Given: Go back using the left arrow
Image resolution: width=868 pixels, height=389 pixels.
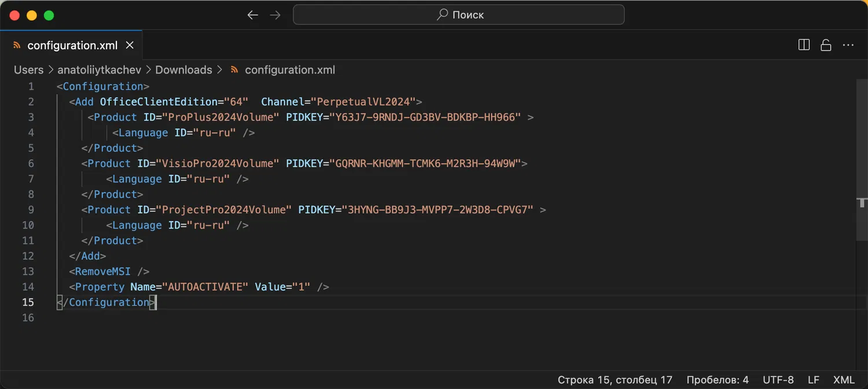Looking at the screenshot, I should point(253,15).
